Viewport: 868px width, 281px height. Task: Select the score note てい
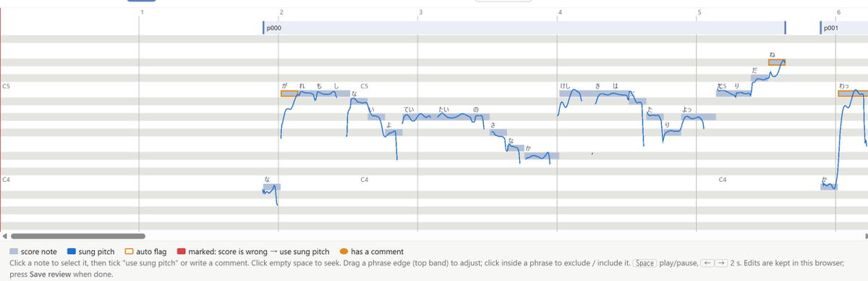(x=419, y=117)
